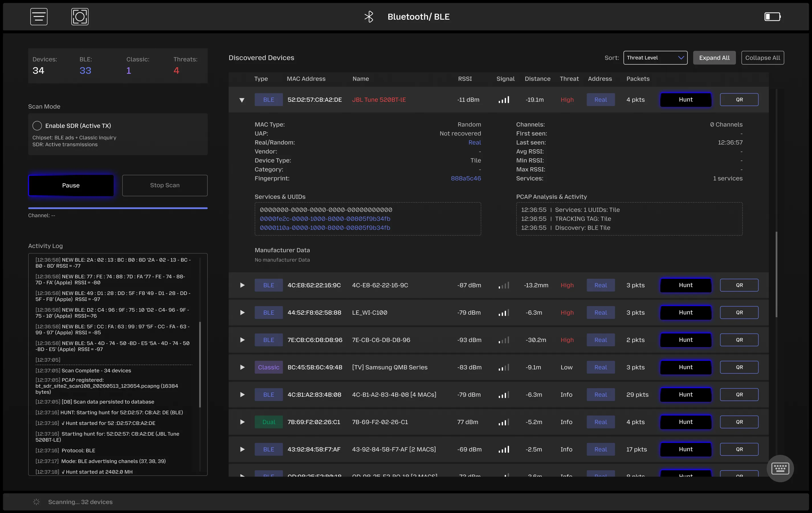Toggle Real address badge for Samsung QMB Series
This screenshot has width=812, height=513.
point(601,367)
